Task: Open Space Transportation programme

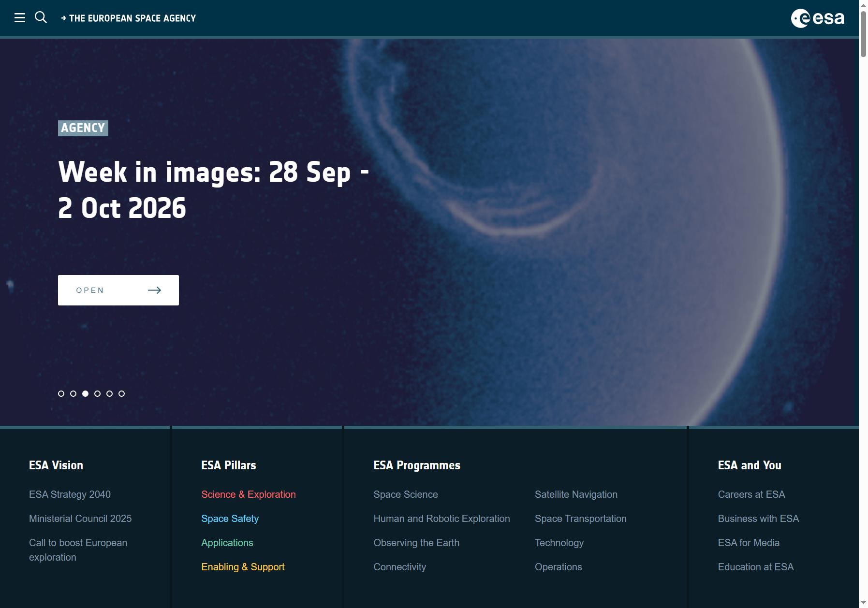Action: (580, 519)
